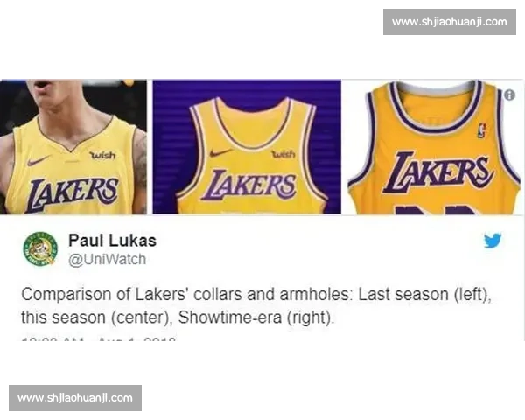Click the wish logo on left jersey

tap(102, 155)
